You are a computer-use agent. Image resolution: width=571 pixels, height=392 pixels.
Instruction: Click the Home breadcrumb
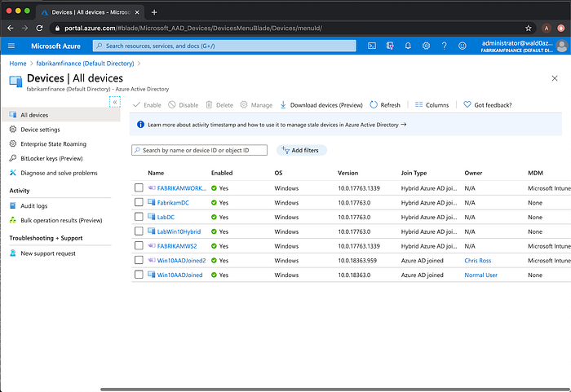[18, 64]
